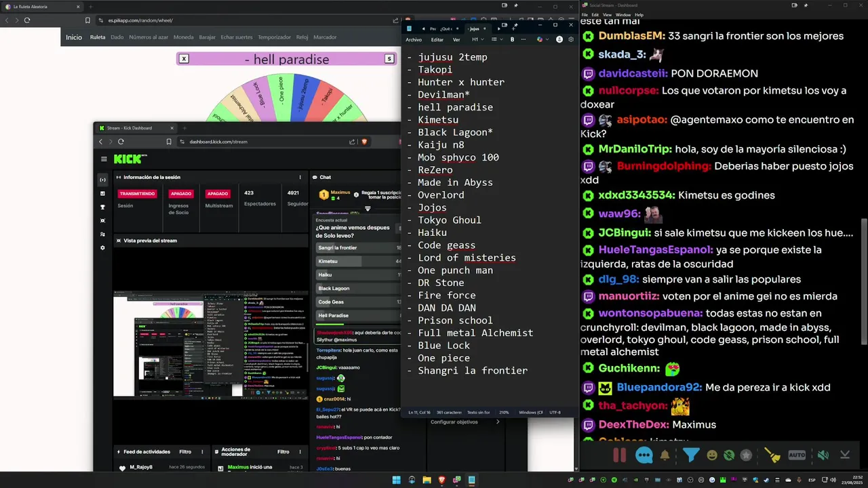Click the bookmark icon in Kick browser window
The image size is (868, 488).
169,142
